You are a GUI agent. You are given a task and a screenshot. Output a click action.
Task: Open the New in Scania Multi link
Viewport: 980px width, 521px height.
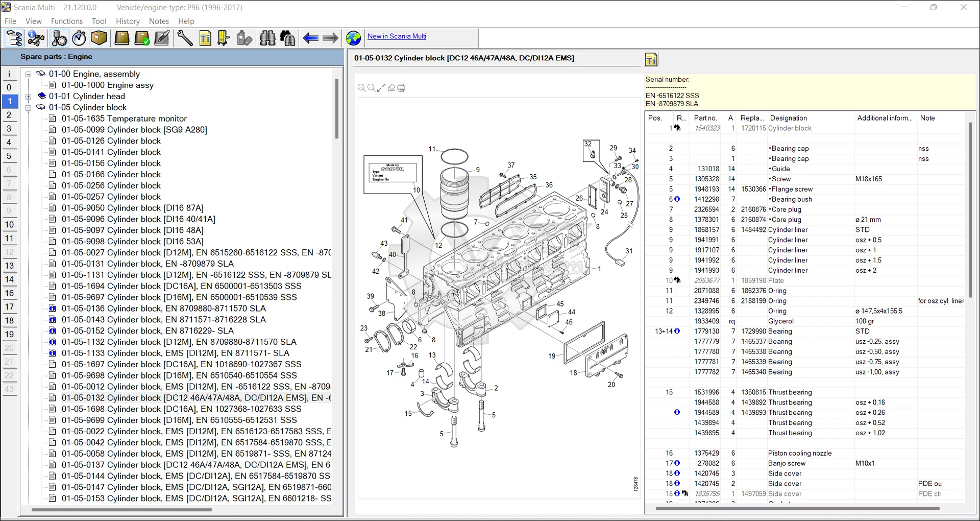[397, 36]
